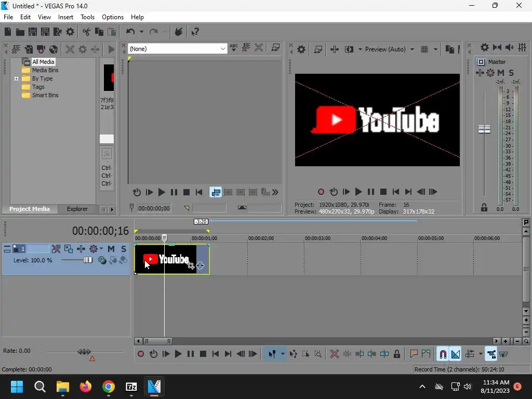Image resolution: width=532 pixels, height=399 pixels.
Task: Switch to the Explorer tab
Action: coord(77,209)
